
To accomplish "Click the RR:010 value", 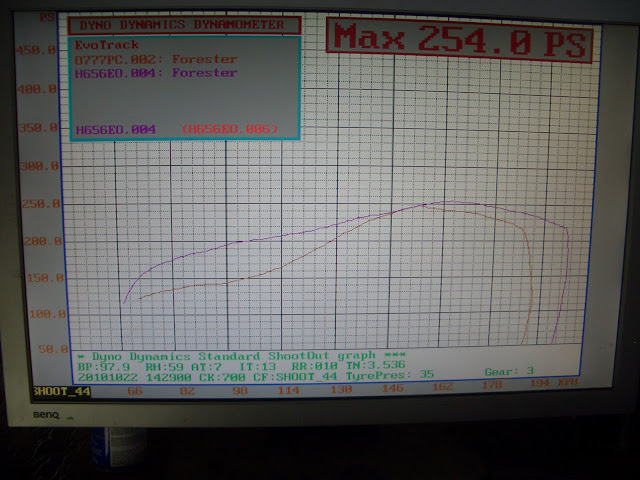I will point(314,366).
